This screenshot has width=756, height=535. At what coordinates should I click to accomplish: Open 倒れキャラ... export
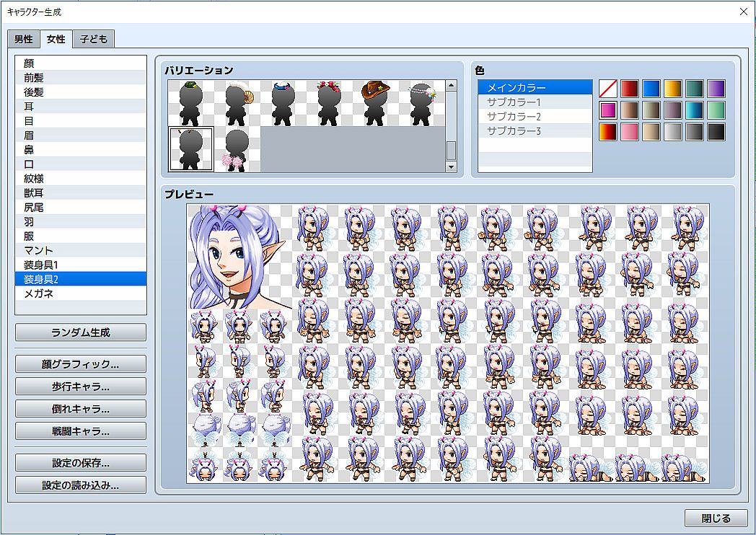point(81,409)
